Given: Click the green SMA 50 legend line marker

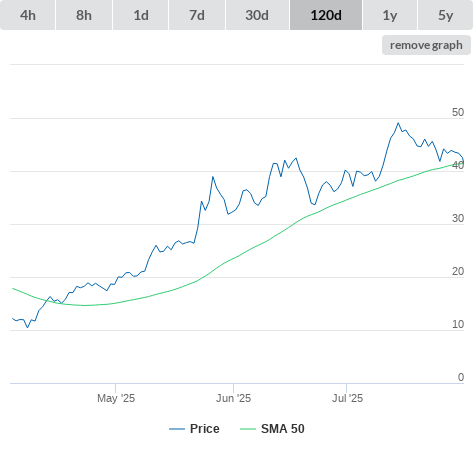Looking at the screenshot, I should pos(248,429).
